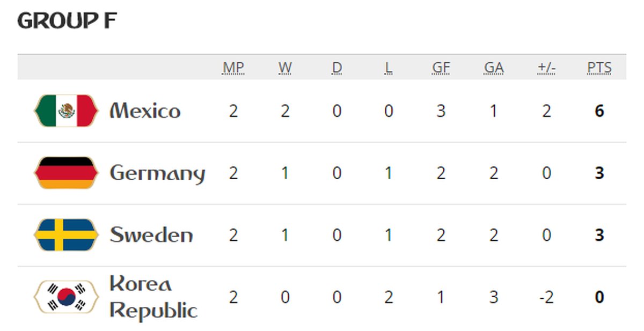The height and width of the screenshot is (331, 644).
Task: Click the Mexico flag icon
Action: [x=67, y=111]
